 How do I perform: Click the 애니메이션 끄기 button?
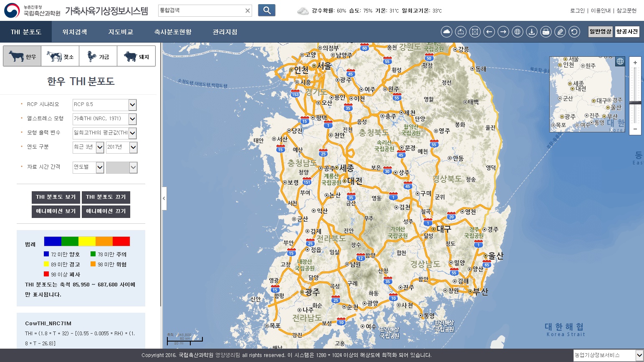(106, 211)
